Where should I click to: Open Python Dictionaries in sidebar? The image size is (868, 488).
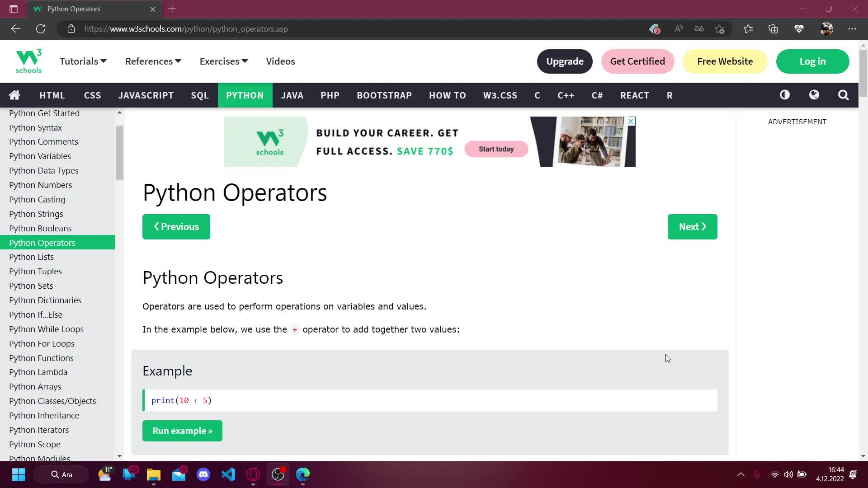coord(57,300)
